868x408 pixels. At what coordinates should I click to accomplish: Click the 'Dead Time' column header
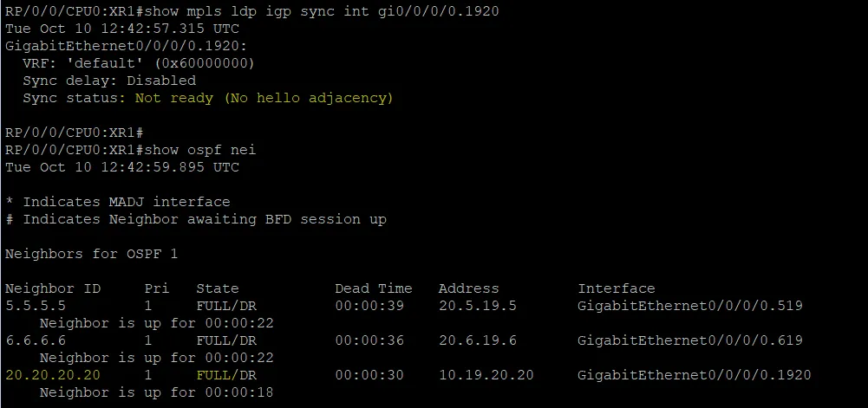click(374, 288)
